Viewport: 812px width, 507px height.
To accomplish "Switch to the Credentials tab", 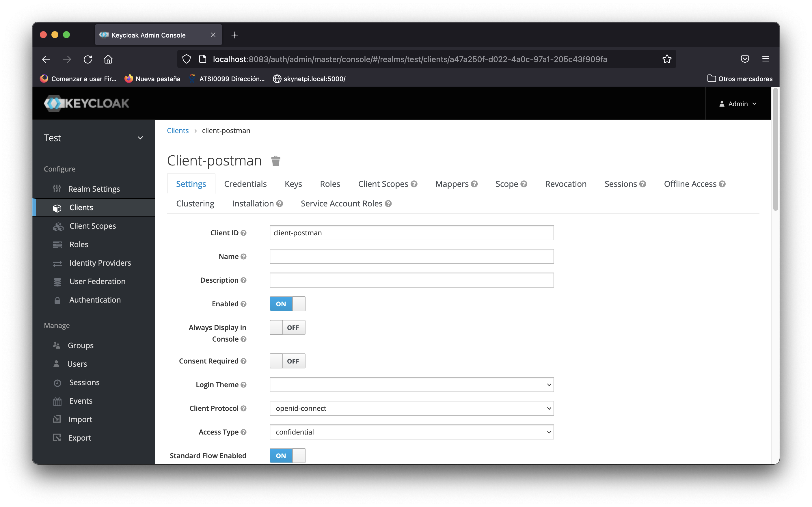I will click(x=245, y=184).
